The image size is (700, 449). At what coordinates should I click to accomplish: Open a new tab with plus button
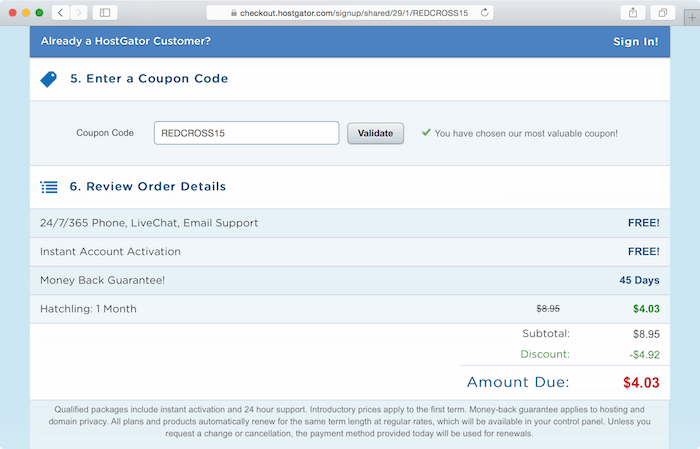pos(692,18)
